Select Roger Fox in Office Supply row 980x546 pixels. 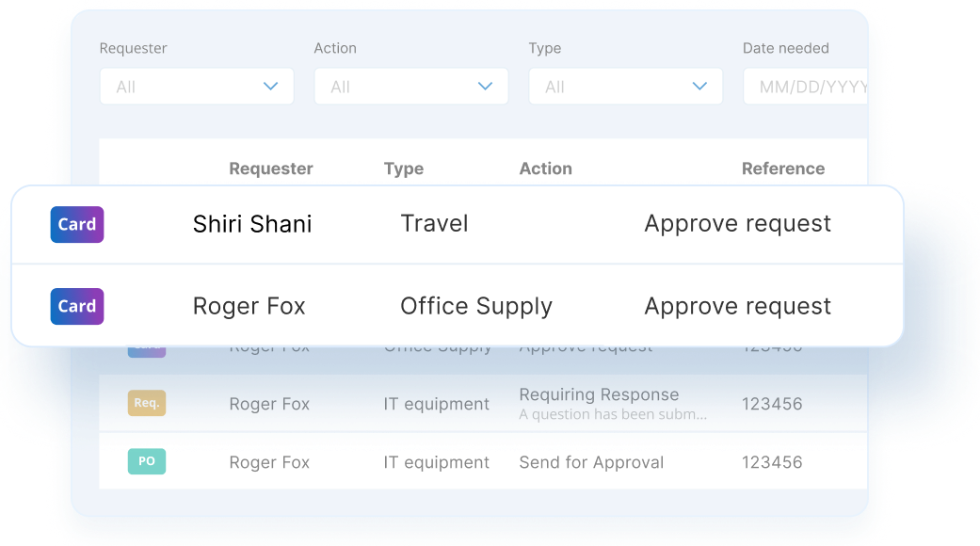pyautogui.click(x=249, y=306)
